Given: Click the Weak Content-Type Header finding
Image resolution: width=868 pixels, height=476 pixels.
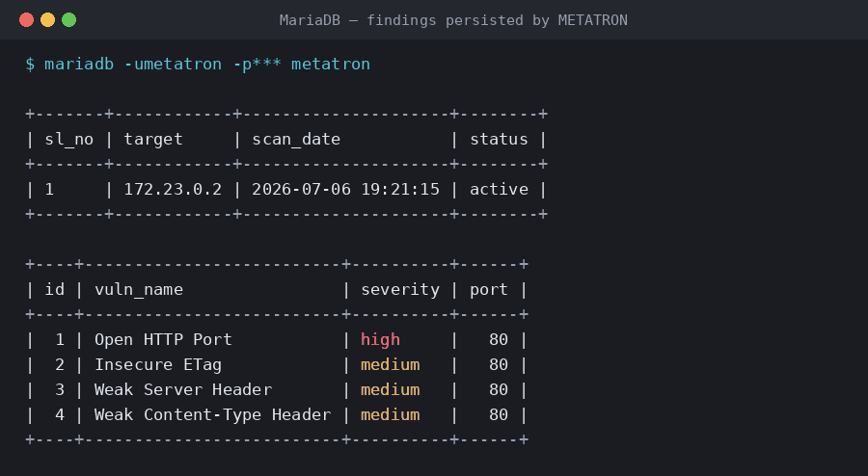Looking at the screenshot, I should coord(212,414).
